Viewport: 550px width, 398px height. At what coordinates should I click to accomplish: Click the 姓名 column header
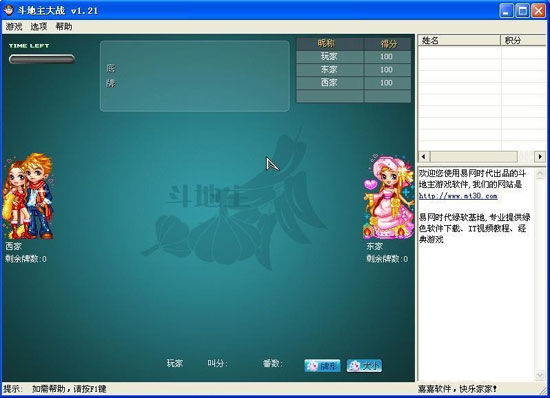[459, 40]
